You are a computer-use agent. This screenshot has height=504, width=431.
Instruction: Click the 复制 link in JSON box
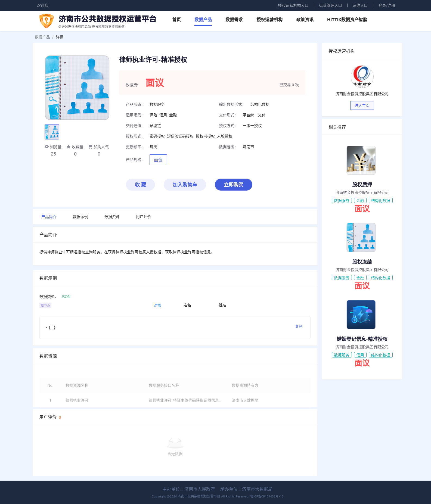[x=299, y=326]
